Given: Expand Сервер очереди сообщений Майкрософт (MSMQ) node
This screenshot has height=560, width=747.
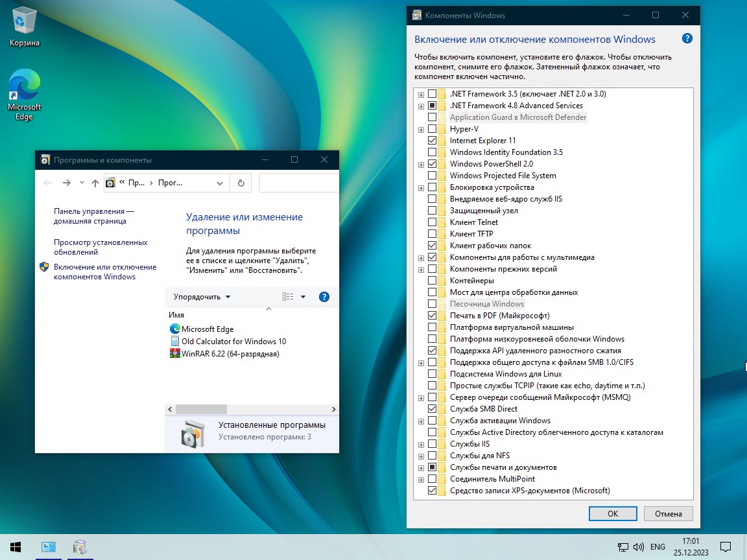Looking at the screenshot, I should click(x=421, y=397).
